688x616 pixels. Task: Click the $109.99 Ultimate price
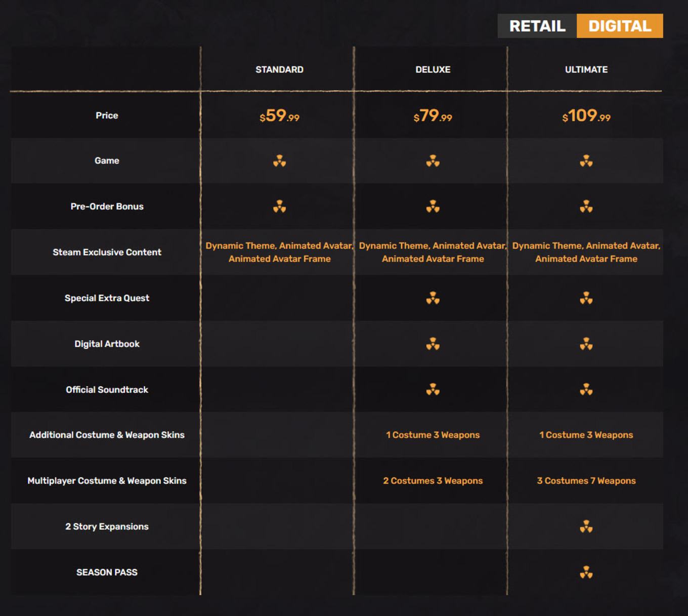586,116
